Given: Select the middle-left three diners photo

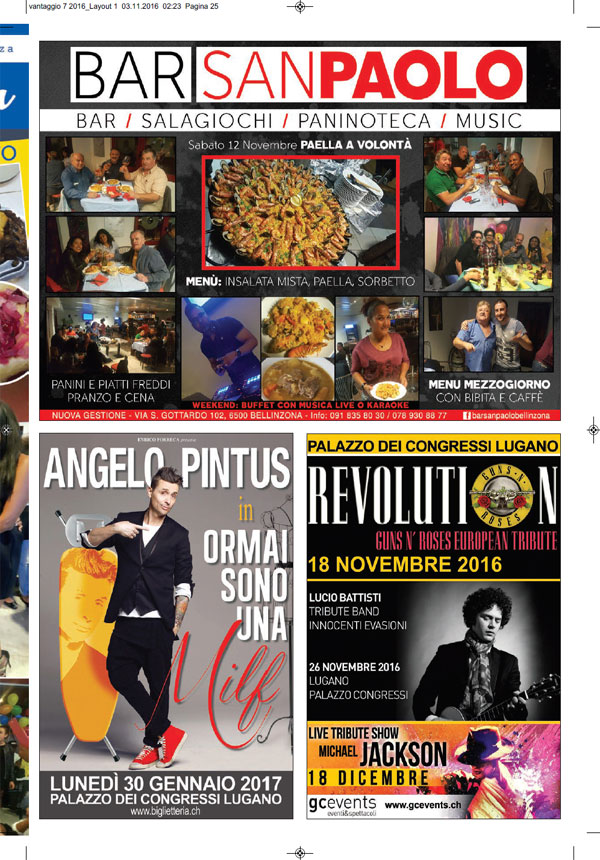Looking at the screenshot, I should 111,254.
